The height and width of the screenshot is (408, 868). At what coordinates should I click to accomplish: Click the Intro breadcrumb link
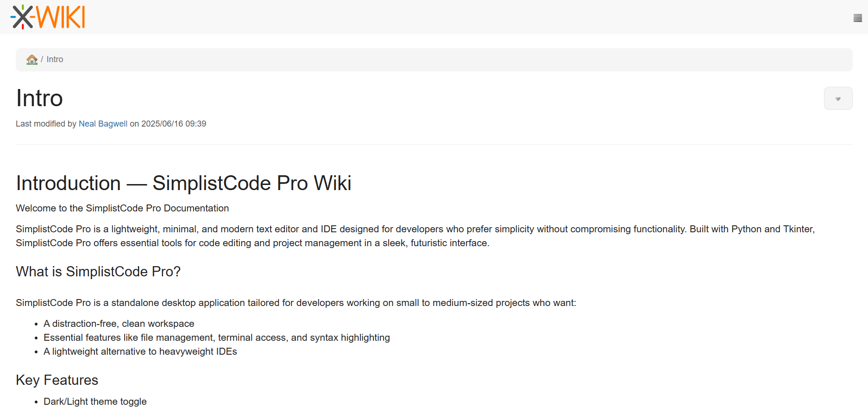pos(55,59)
